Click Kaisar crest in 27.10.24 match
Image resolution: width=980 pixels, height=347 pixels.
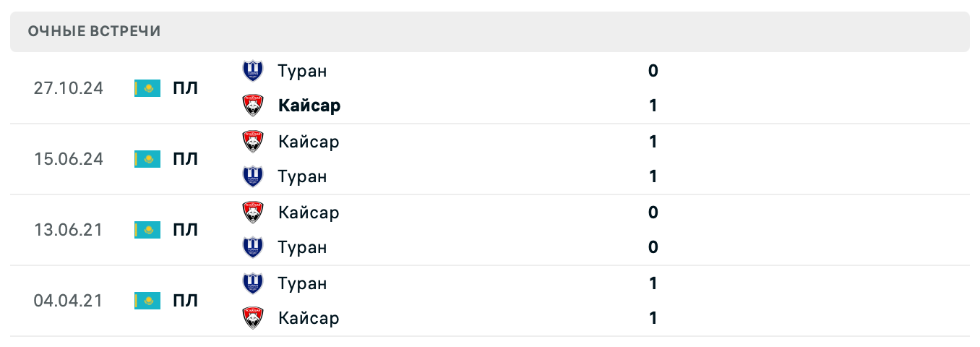tap(252, 106)
